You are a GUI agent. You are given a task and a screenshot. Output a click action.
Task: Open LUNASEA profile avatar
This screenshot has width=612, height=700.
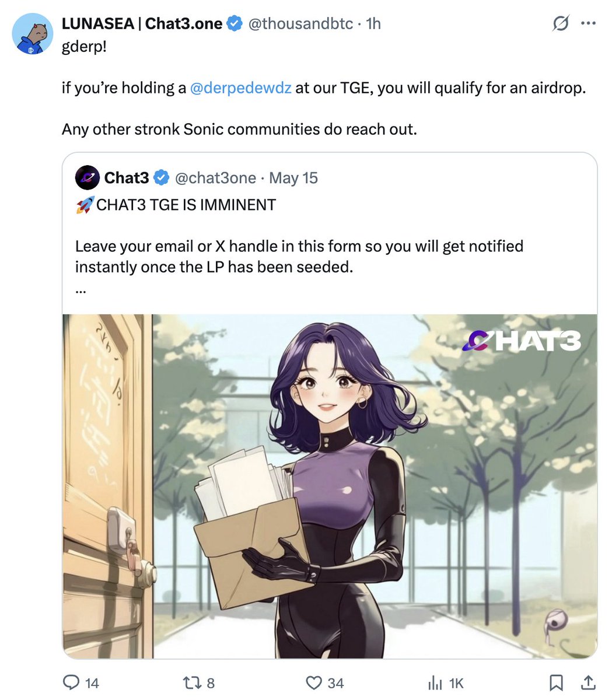tap(33, 34)
